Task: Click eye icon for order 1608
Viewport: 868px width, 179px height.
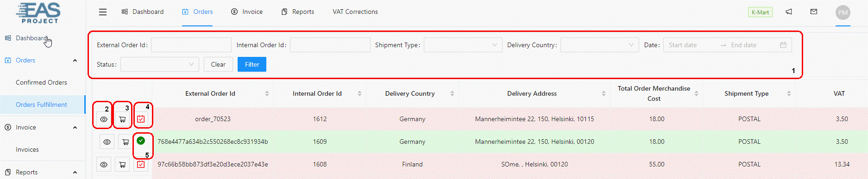Action: pyautogui.click(x=104, y=164)
